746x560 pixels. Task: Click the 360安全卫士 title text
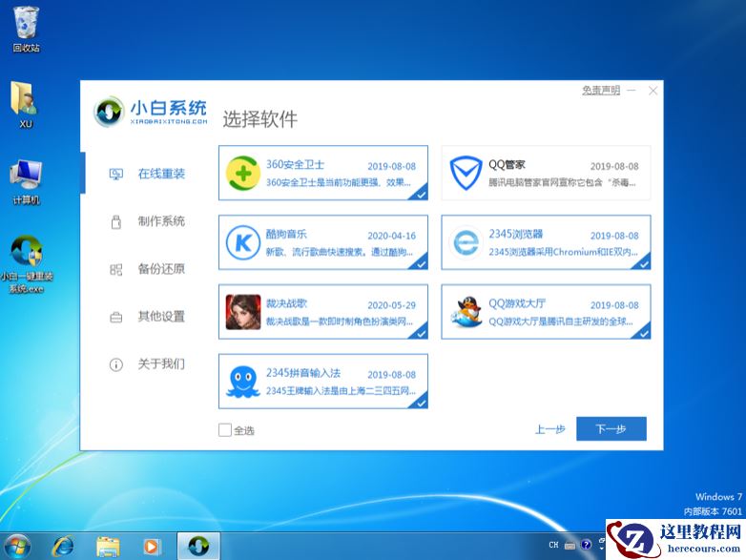(295, 165)
